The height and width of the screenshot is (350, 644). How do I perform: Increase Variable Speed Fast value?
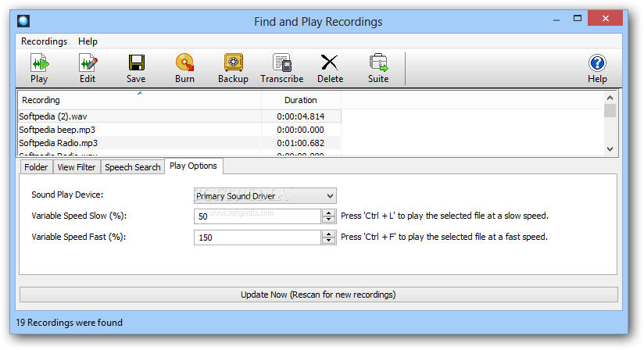coord(328,234)
